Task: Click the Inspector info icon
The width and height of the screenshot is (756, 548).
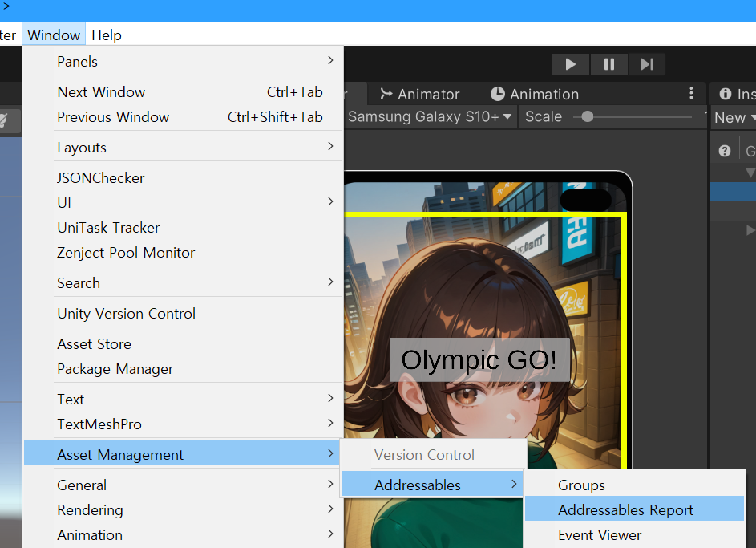Action: pos(726,94)
